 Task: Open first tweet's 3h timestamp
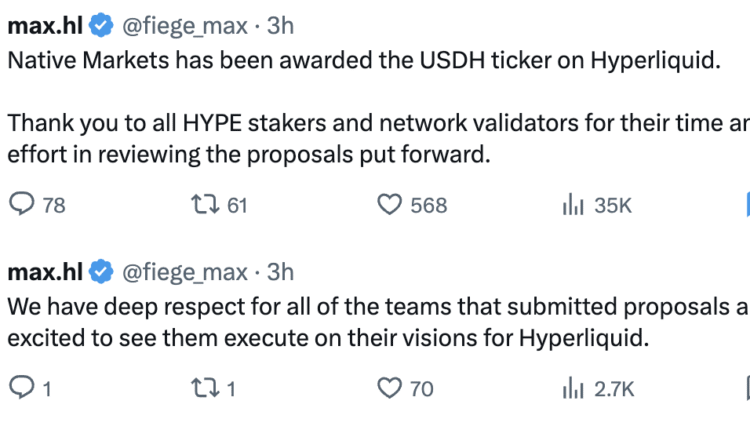(281, 20)
